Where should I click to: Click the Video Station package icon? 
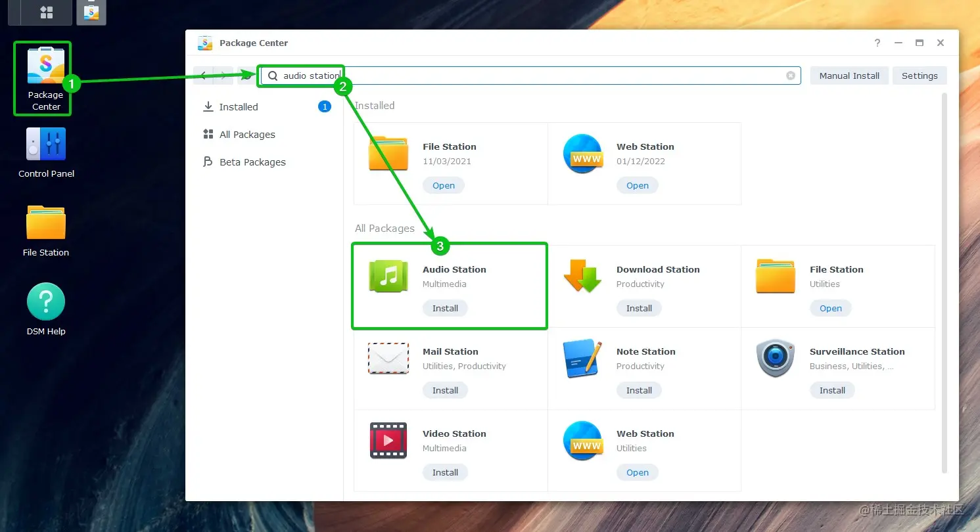388,441
